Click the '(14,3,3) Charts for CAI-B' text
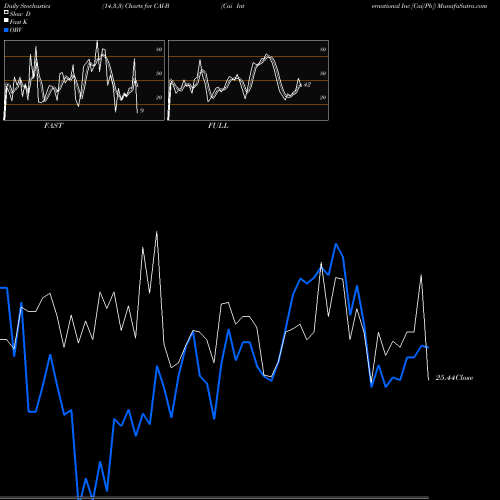The height and width of the screenshot is (500, 500). [136, 6]
